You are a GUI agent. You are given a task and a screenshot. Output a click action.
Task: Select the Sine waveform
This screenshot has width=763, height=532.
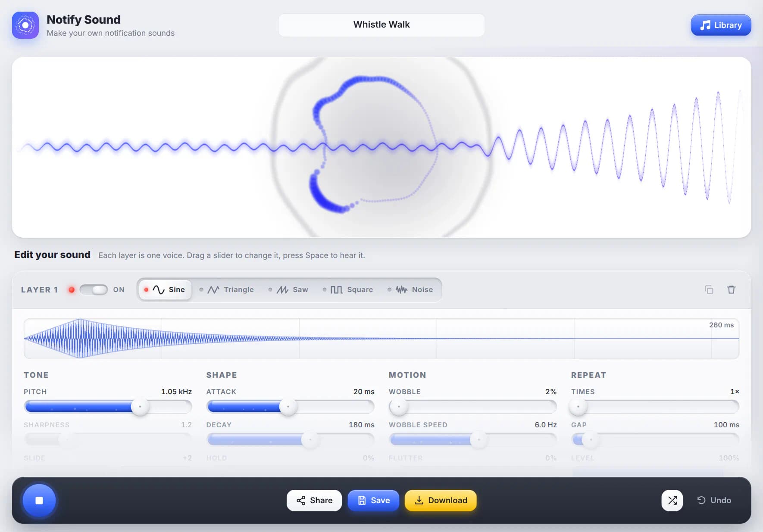(165, 289)
